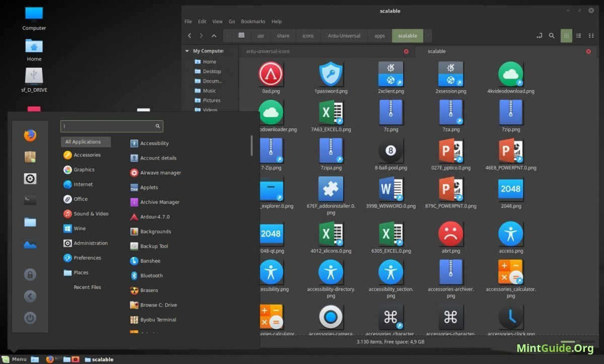Lock the screen from menu sidebar

point(30,274)
